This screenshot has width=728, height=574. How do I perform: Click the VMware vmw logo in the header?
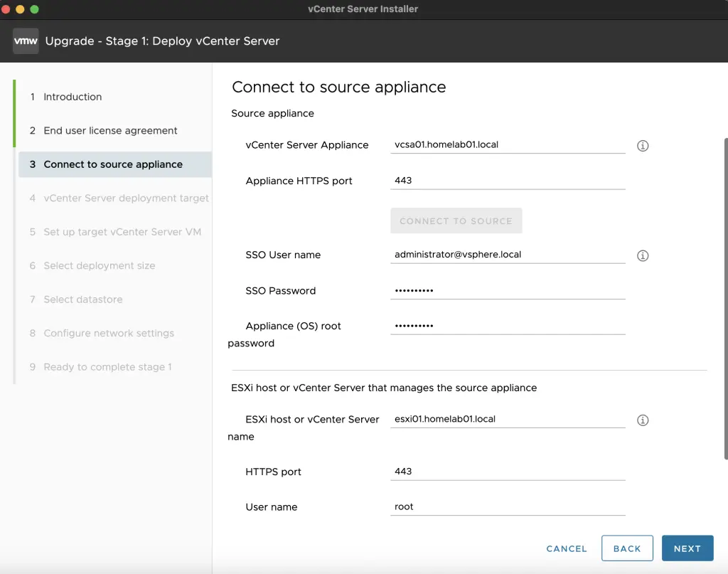coord(25,41)
